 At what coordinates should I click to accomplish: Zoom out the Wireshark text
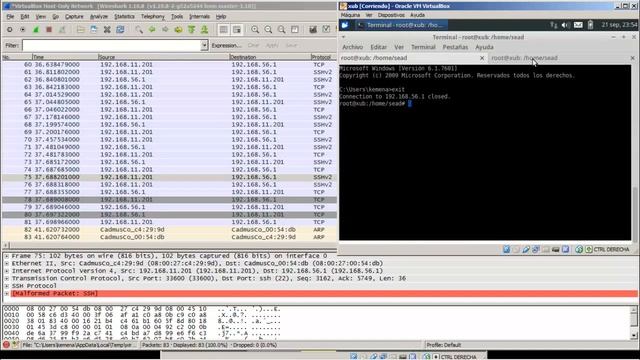click(268, 29)
